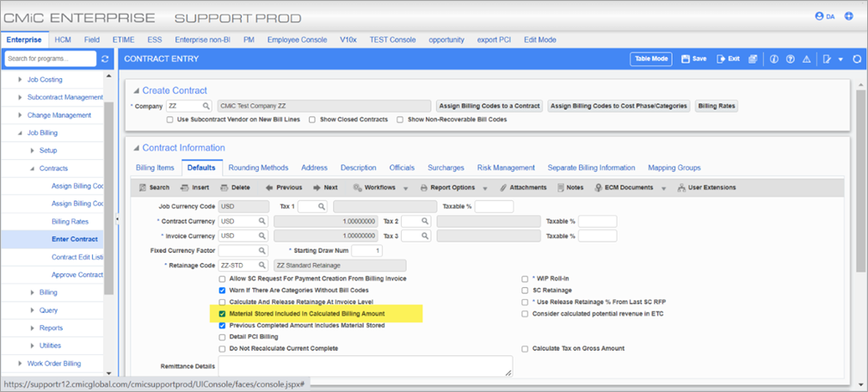Collapse the Contract Information section
This screenshot has width=868, height=392.
(136, 148)
